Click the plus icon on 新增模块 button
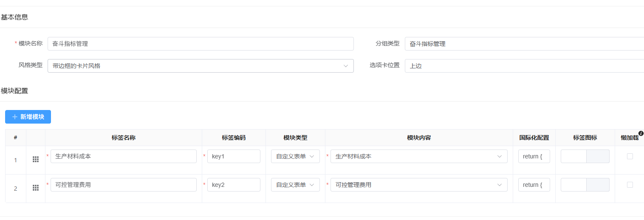 pyautogui.click(x=15, y=117)
